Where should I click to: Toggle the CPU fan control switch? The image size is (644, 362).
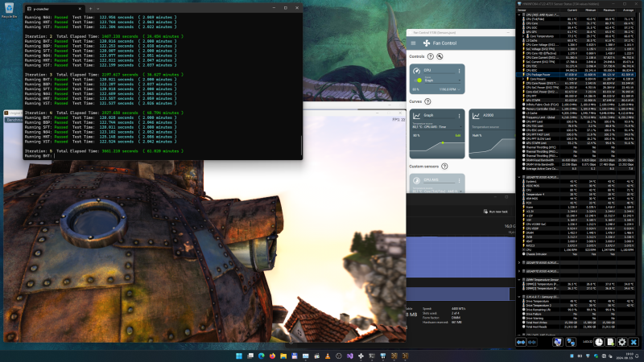[419, 80]
